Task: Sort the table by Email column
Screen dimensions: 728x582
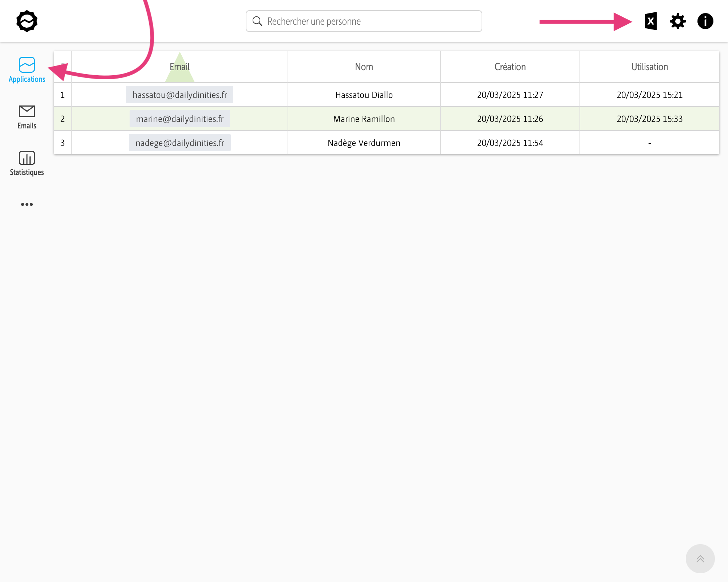Action: click(x=179, y=67)
